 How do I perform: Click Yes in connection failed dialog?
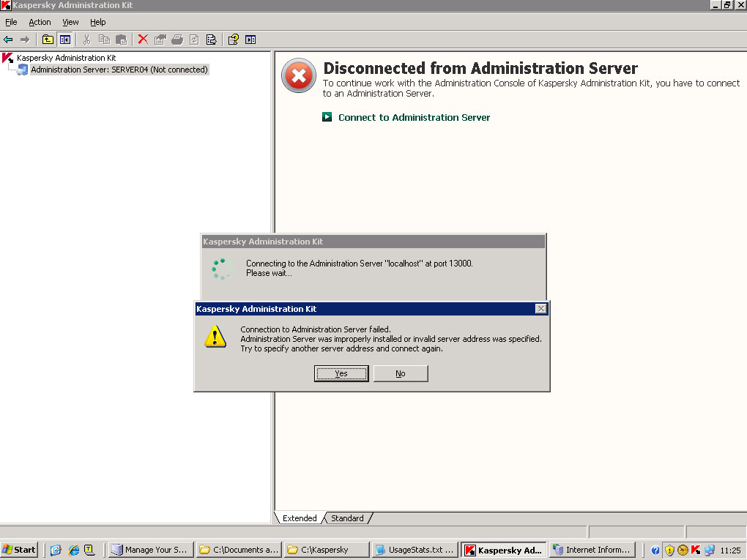tap(341, 373)
